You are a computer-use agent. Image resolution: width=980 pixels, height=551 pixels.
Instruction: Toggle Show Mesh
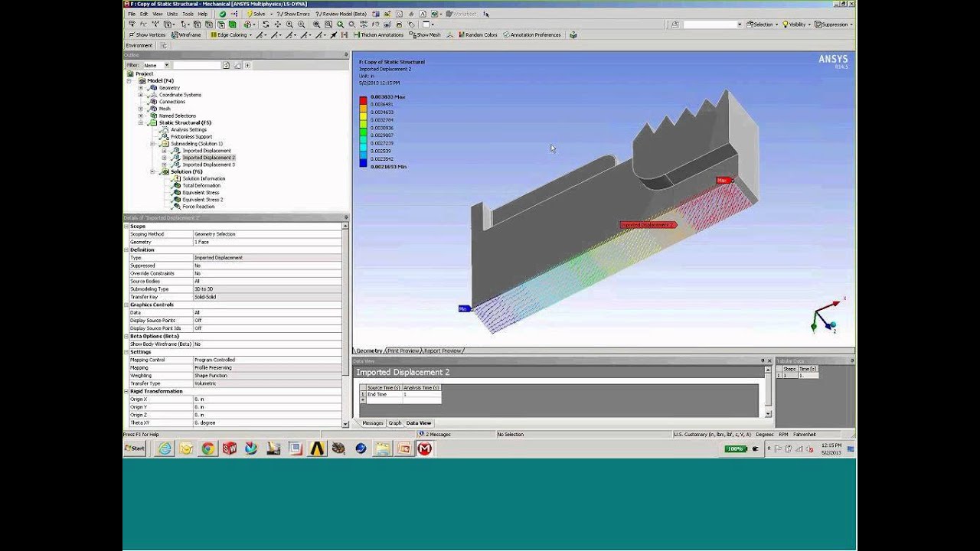tap(425, 34)
